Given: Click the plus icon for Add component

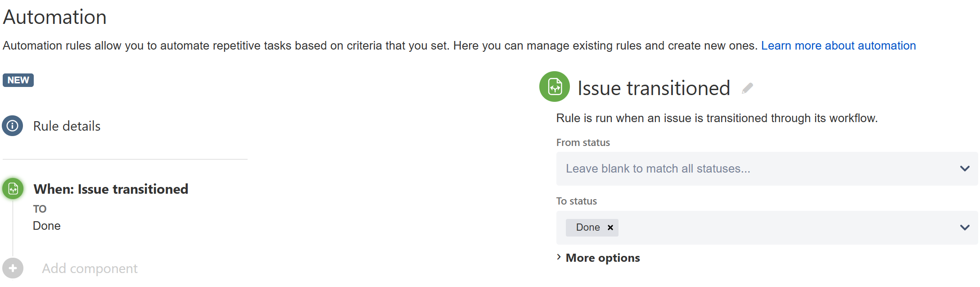Looking at the screenshot, I should pyautogui.click(x=13, y=269).
